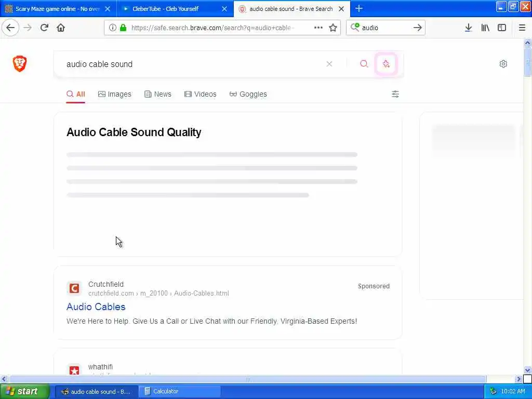Select the Calculator taskbar button
Screen dimensions: 532x399
180,391
